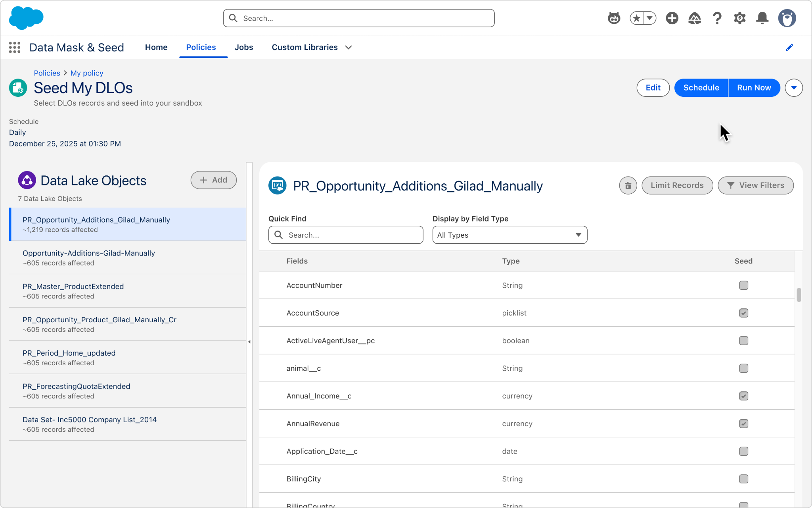
Task: Click the magnifier icon in Quick Find
Action: (279, 235)
